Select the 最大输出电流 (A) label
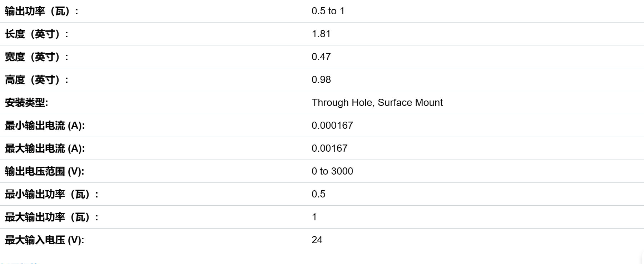 click(x=45, y=148)
